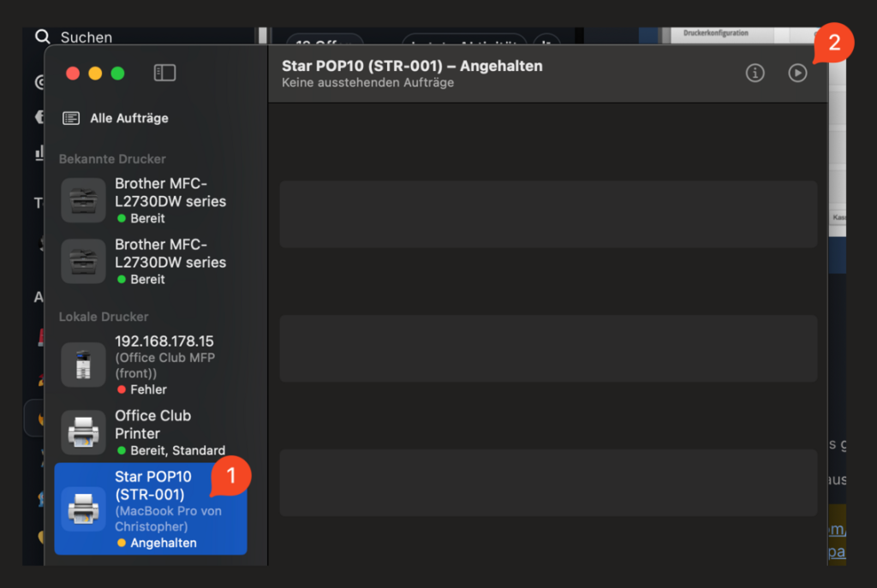Open the info icon for Star POP10
Screen dimensions: 877x588
pyautogui.click(x=755, y=74)
